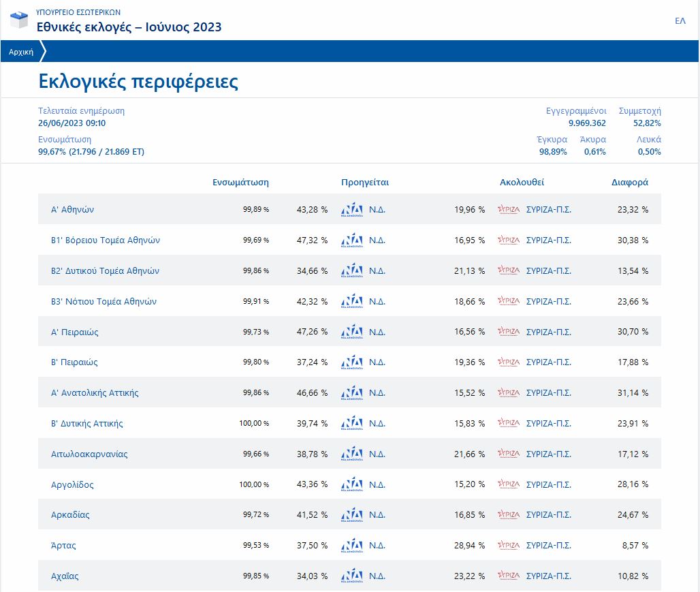Click the Εθνικές εκλογές – Ιούνιος 2023 title

pos(129,27)
